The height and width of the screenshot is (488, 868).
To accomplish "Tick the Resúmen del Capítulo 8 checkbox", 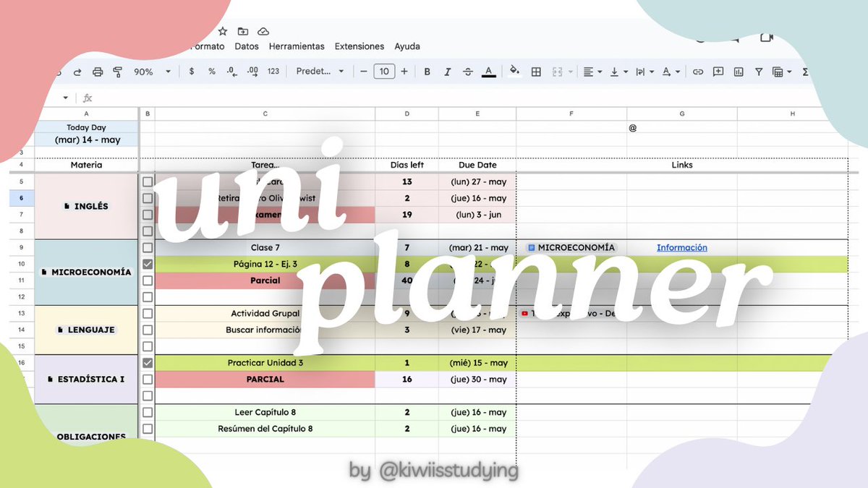I will coord(148,429).
